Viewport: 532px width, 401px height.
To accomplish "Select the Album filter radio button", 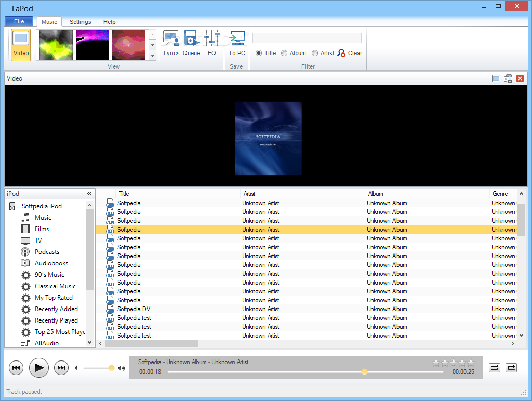I will (284, 53).
